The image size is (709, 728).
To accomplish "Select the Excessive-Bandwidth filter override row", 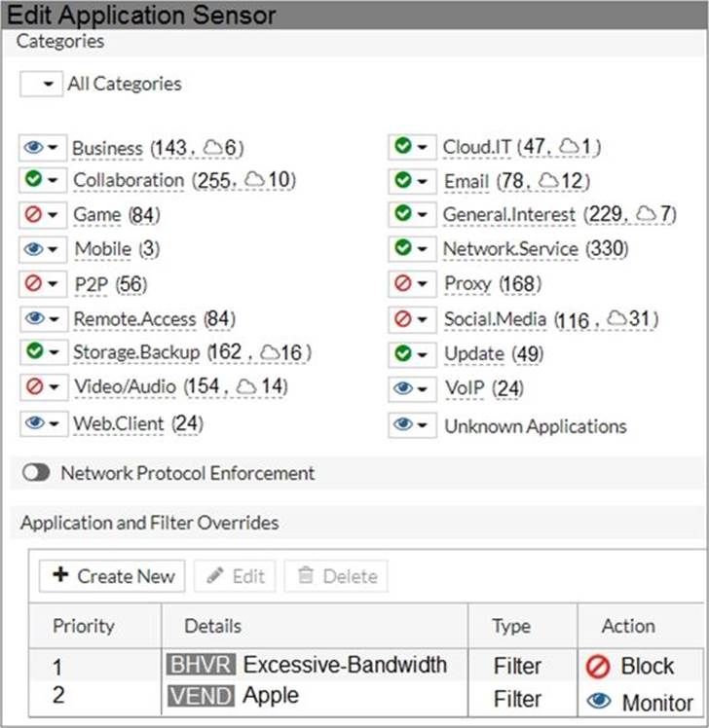I will point(344,666).
